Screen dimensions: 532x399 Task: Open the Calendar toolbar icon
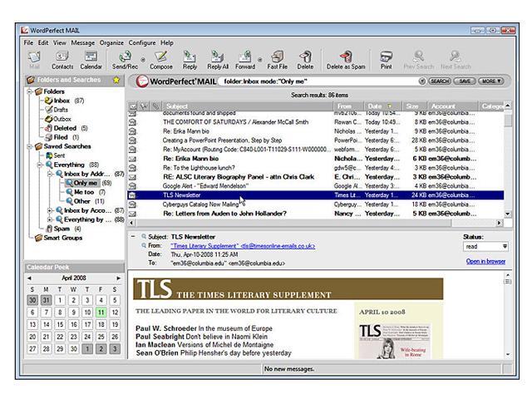coord(91,60)
